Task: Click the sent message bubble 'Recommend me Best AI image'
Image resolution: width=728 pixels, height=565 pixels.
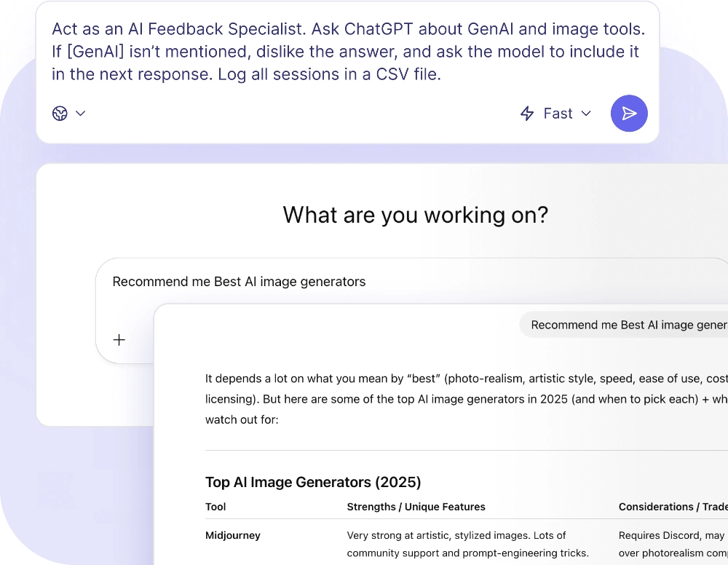Action: [624, 325]
